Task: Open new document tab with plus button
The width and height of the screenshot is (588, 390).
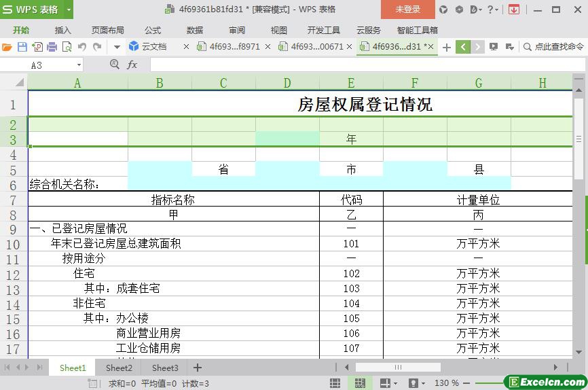Action: [446, 47]
